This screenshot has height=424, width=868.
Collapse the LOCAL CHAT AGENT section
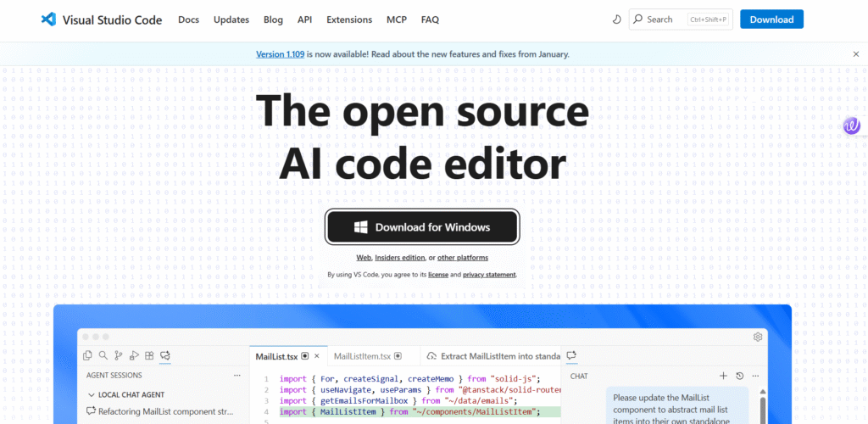click(x=92, y=394)
